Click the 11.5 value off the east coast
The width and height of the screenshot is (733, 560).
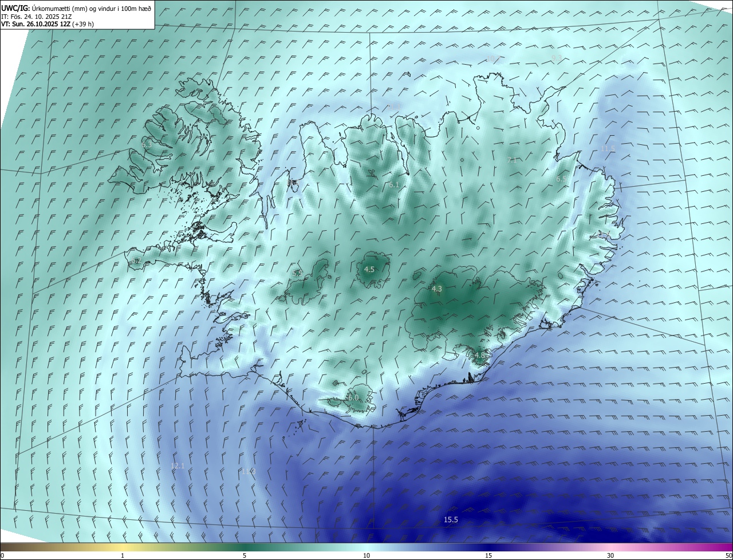[608, 148]
